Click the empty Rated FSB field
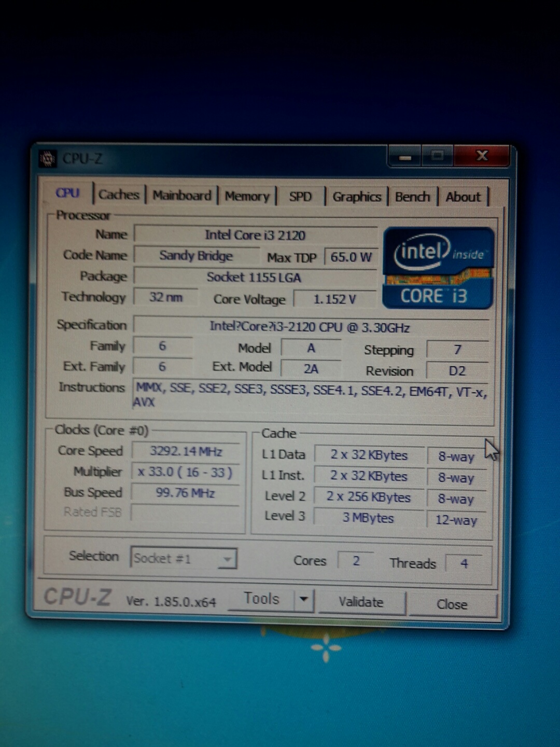This screenshot has width=560, height=747. coord(186,513)
